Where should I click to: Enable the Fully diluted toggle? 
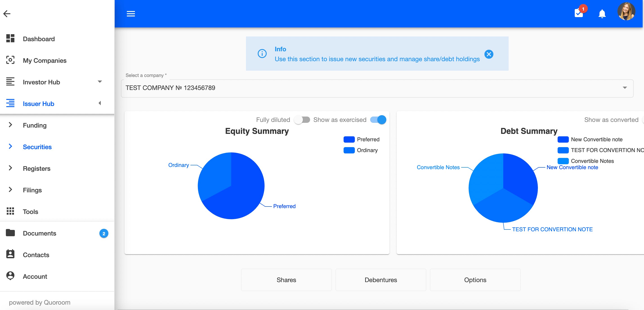(x=302, y=120)
